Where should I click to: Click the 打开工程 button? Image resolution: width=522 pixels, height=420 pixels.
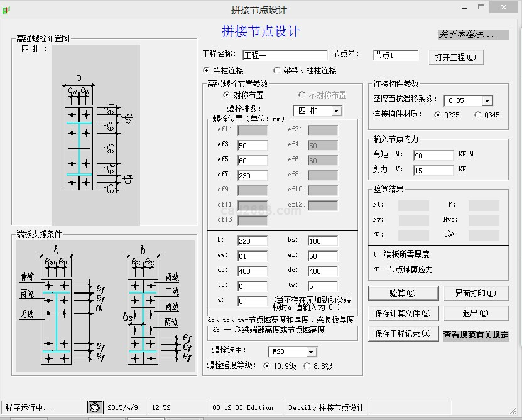(455, 57)
